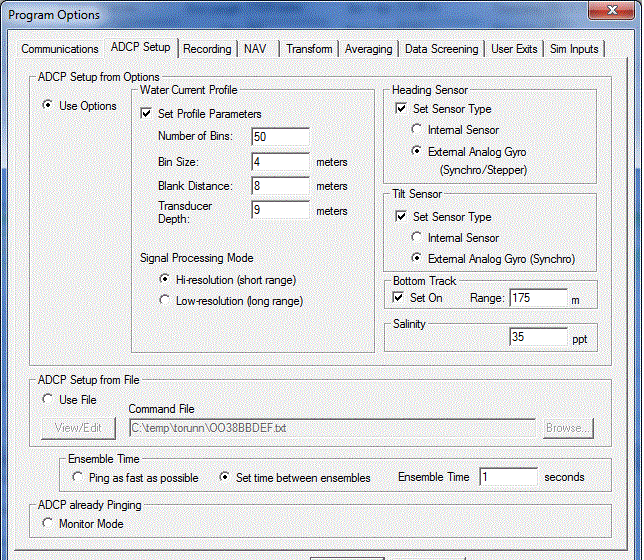Select Low-resolution (long range) mode

click(166, 301)
